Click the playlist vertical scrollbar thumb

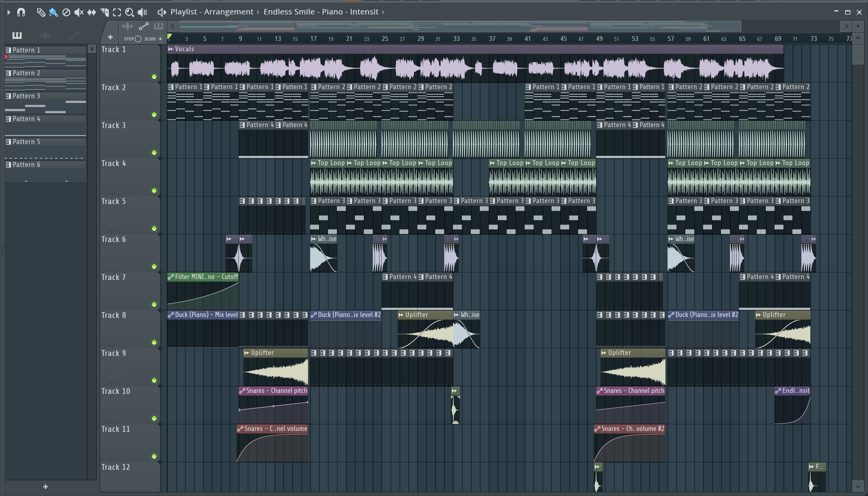pos(857,55)
